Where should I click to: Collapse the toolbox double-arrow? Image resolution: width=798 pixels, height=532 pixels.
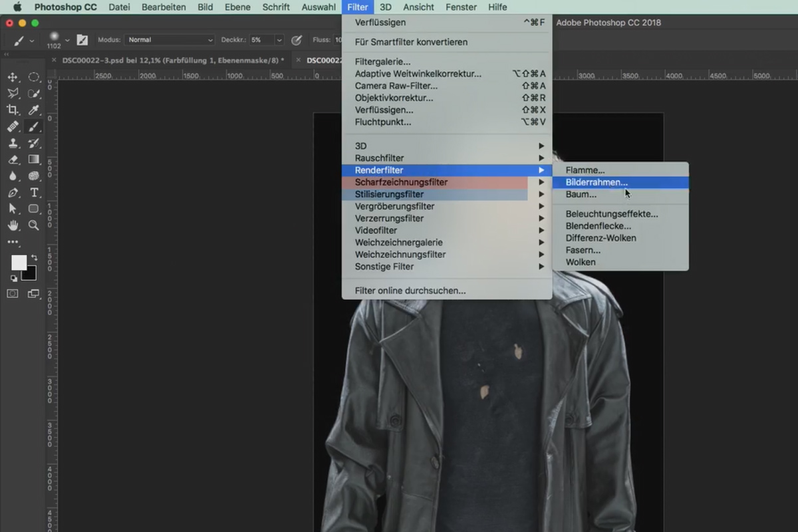coord(7,55)
